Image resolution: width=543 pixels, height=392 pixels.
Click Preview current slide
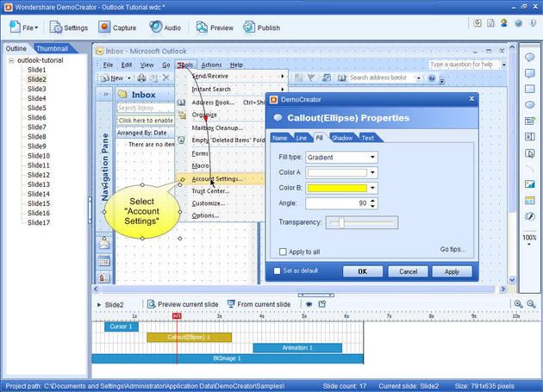(x=183, y=304)
